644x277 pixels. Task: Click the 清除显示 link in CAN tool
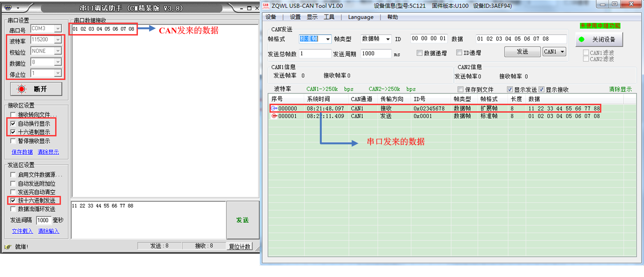pos(620,89)
